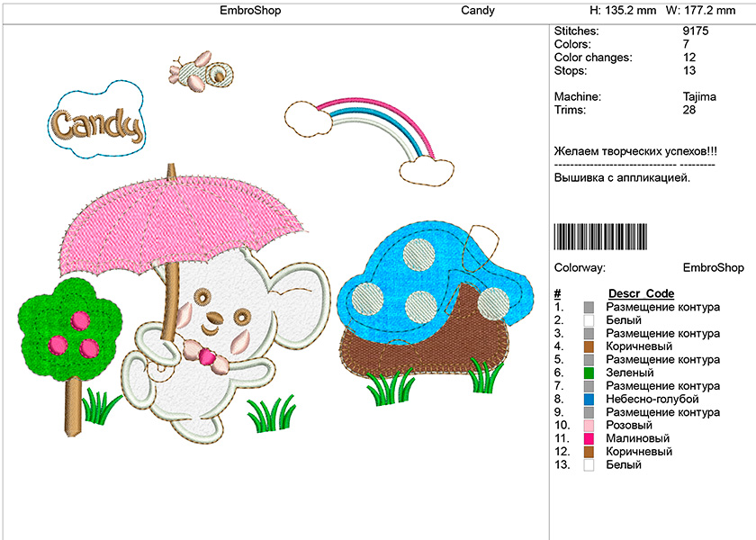Select the gray swatch in row 1

(x=589, y=308)
